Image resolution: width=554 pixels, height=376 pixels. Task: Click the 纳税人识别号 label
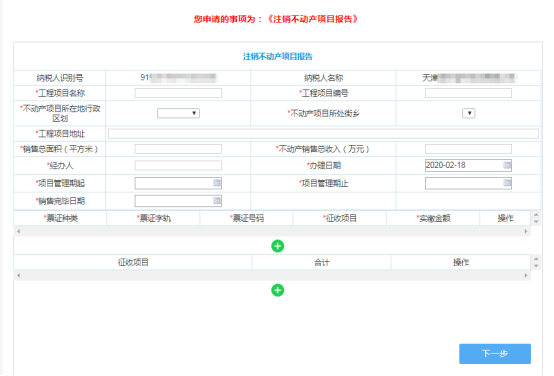click(60, 78)
